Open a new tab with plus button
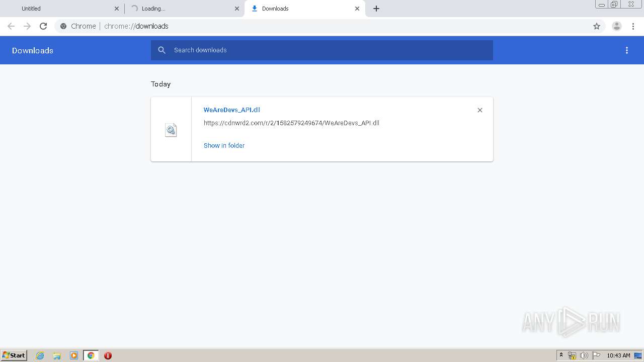Image resolution: width=644 pixels, height=362 pixels. tap(376, 9)
